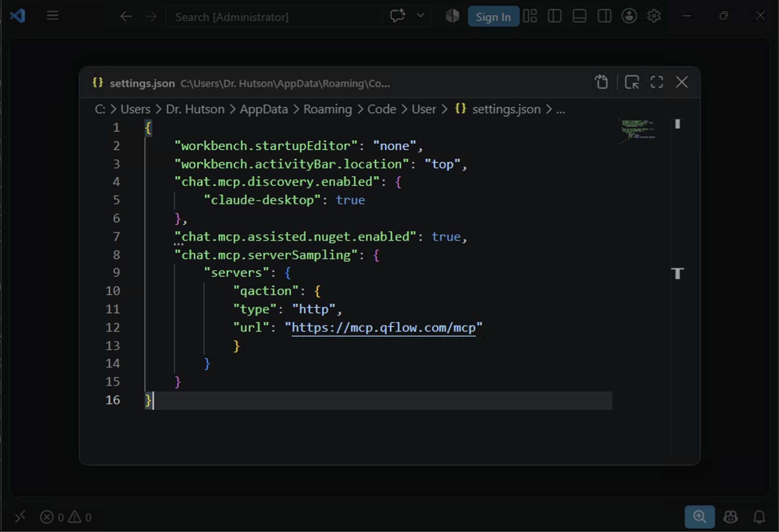Go back with the left arrow
Screen dimensions: 779x532
126,17
